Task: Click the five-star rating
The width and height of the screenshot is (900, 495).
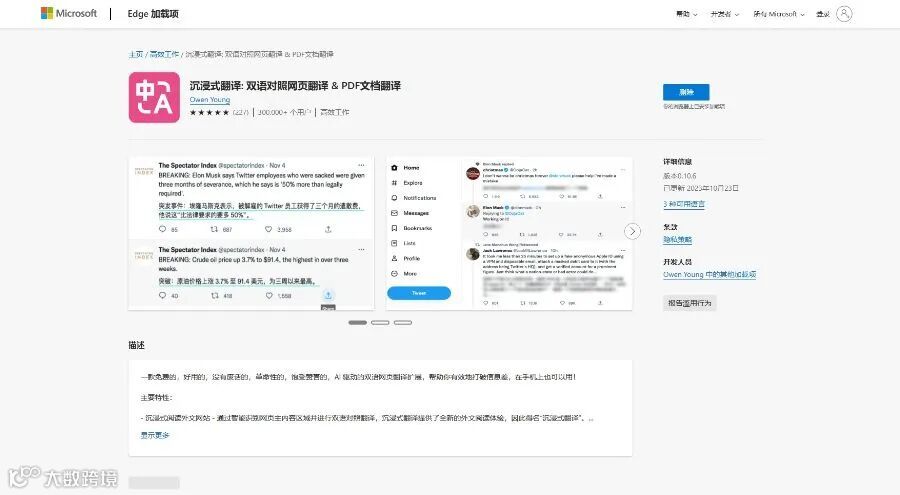Action: pyautogui.click(x=209, y=113)
